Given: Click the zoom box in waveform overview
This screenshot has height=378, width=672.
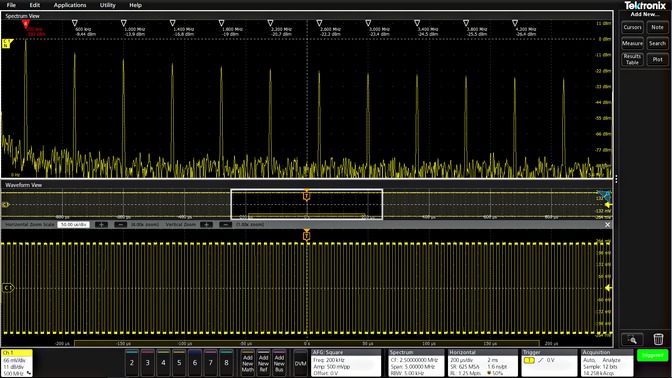Looking at the screenshot, I should 306,204.
